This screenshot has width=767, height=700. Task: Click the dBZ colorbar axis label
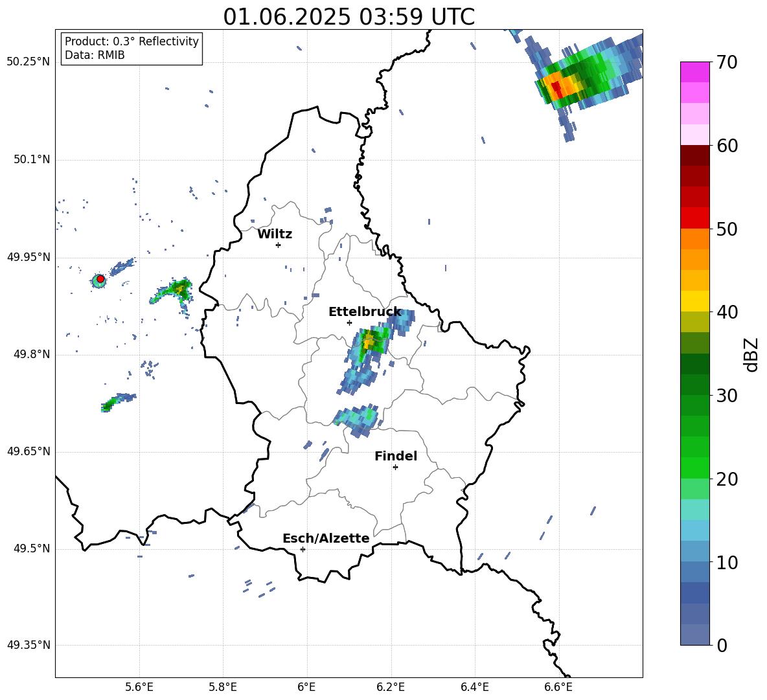click(751, 355)
